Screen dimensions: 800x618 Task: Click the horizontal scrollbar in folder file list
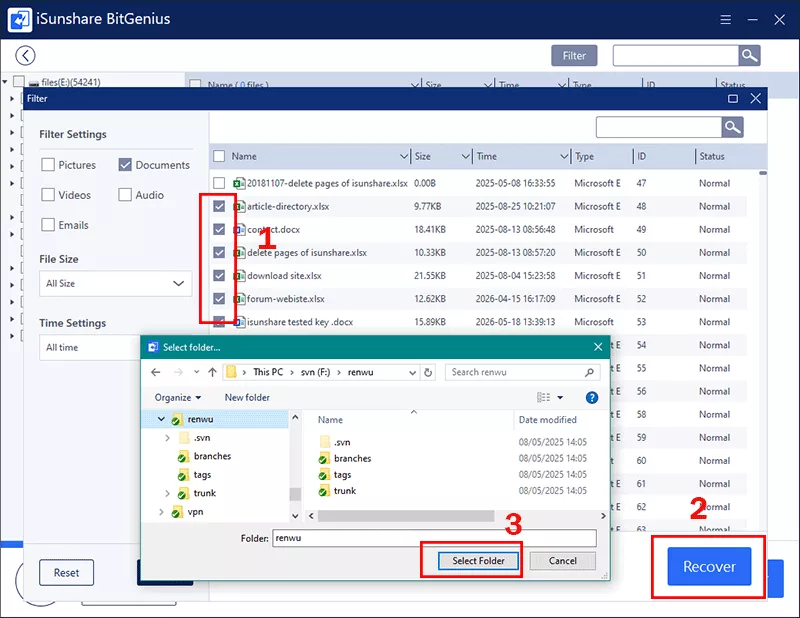(x=406, y=516)
